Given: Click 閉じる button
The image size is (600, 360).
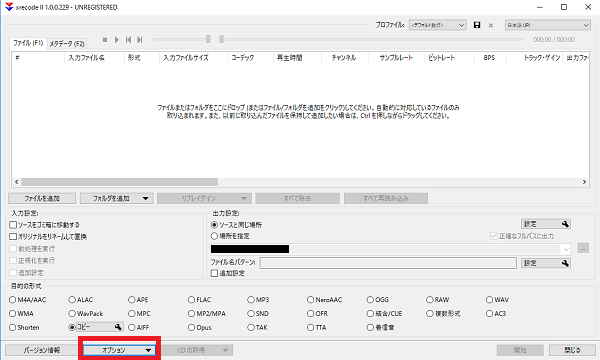Looking at the screenshot, I should coord(572,350).
